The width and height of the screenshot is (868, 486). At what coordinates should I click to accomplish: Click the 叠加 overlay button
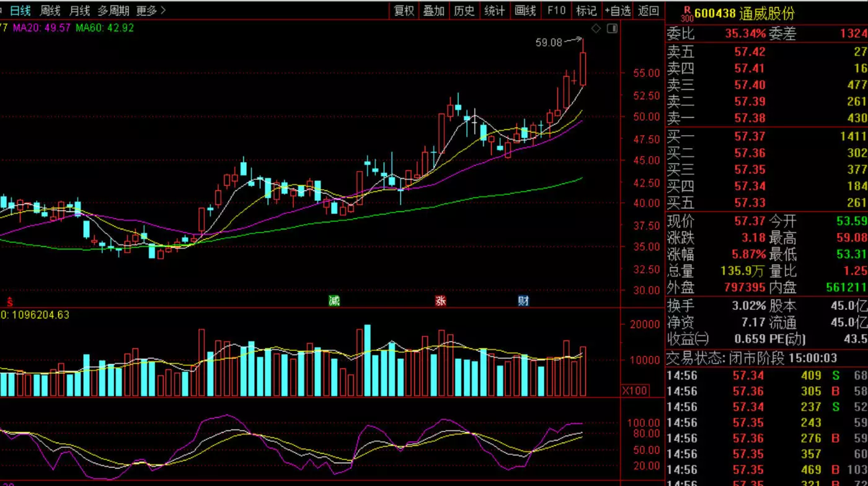point(434,11)
